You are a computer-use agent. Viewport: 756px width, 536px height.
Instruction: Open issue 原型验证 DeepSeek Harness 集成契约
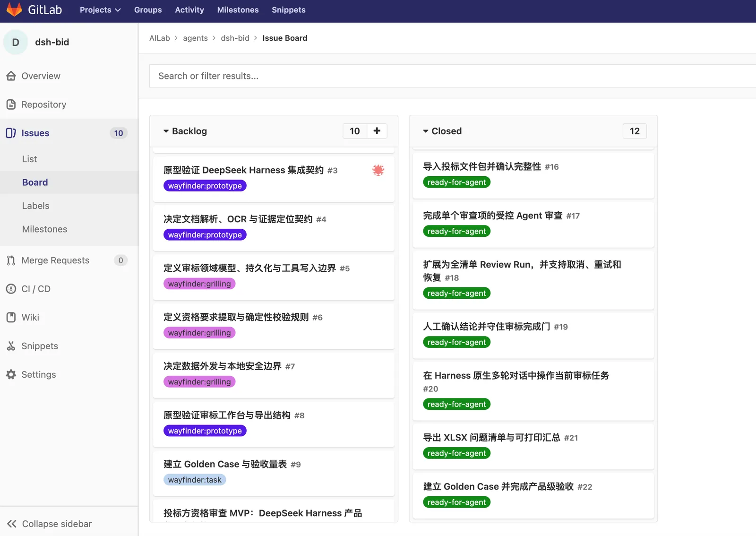243,170
